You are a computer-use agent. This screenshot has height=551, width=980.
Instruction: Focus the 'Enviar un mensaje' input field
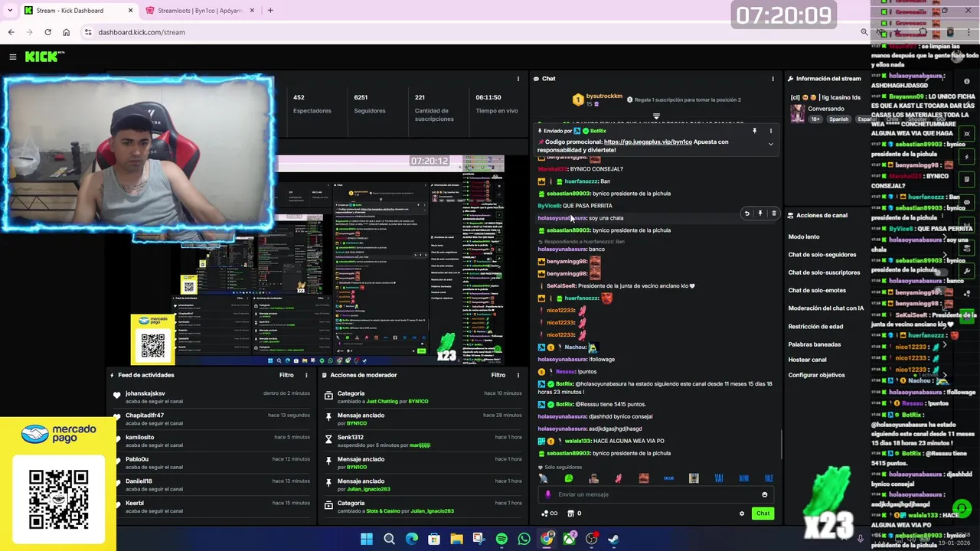point(655,494)
